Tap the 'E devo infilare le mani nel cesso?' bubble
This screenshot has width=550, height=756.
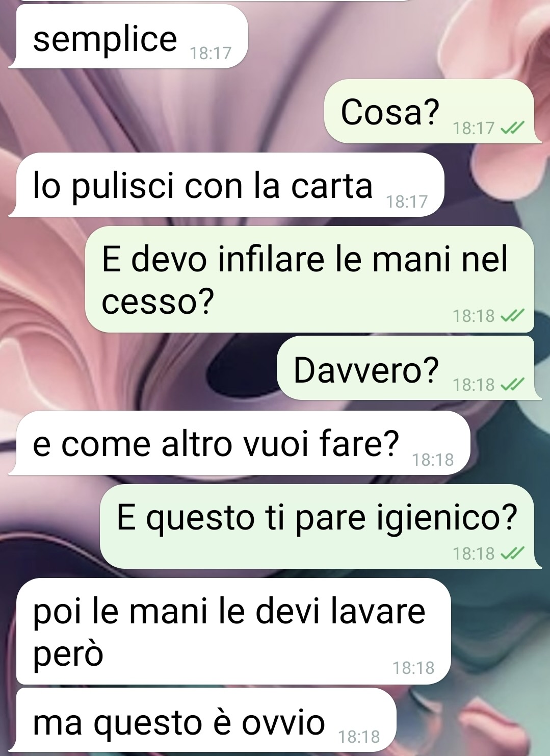[309, 279]
